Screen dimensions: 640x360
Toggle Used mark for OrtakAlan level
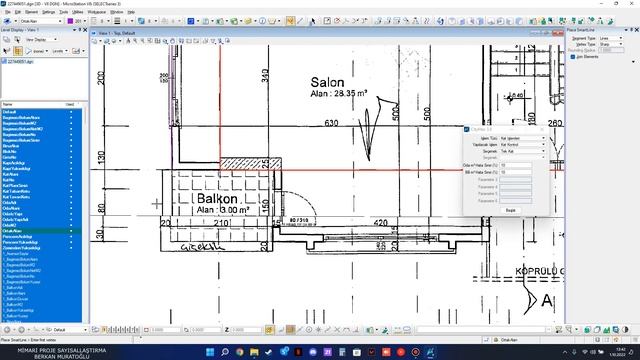(x=71, y=231)
